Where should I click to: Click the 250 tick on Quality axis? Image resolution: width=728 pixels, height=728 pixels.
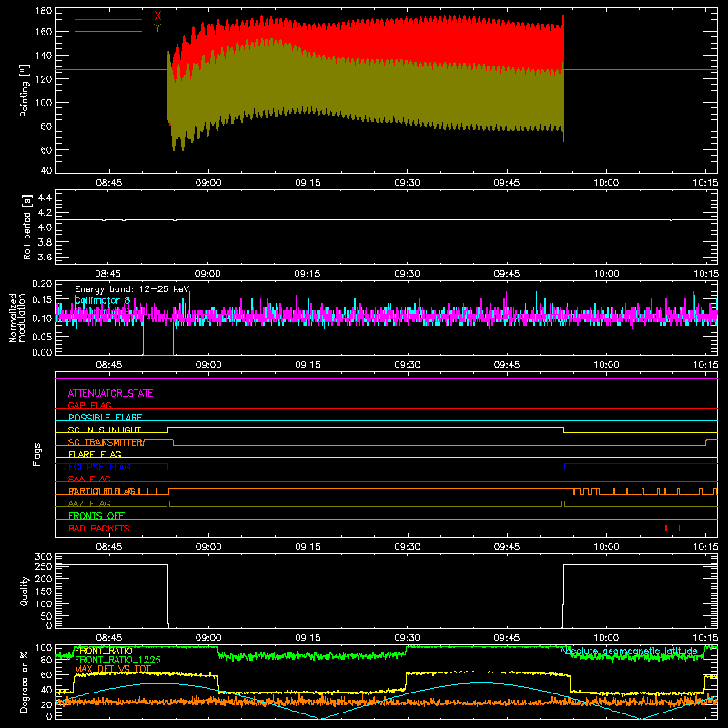[44, 567]
